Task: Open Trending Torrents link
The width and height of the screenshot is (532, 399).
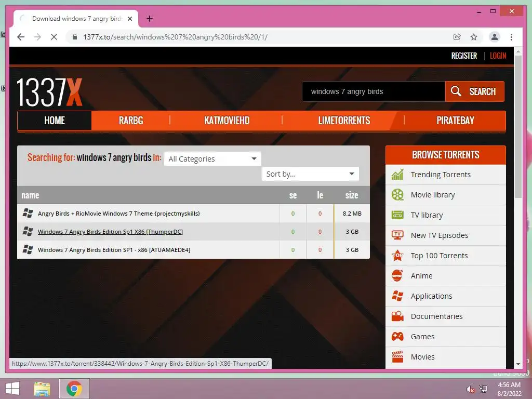Action: pos(441,175)
